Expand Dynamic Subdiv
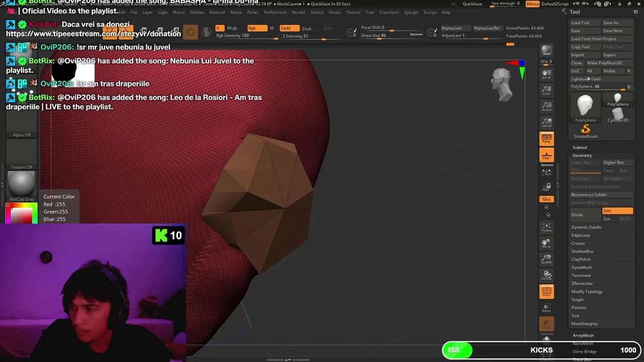The width and height of the screenshot is (644, 362). tap(586, 227)
